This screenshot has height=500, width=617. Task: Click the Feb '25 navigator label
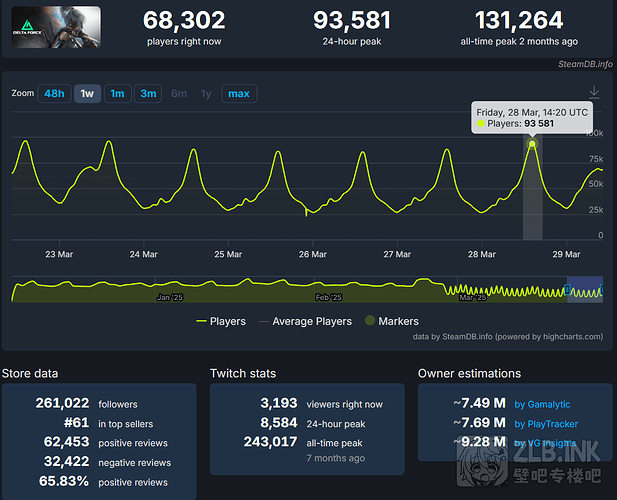(329, 297)
